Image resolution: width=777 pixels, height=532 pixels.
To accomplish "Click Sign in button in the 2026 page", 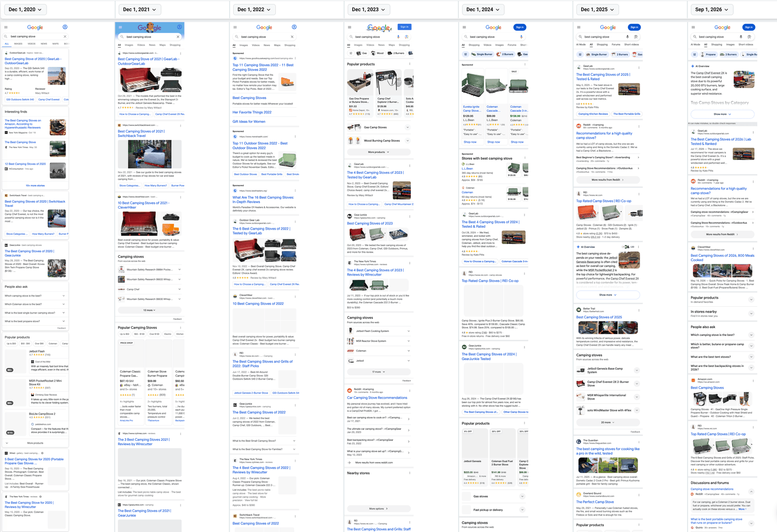I will coord(749,27).
